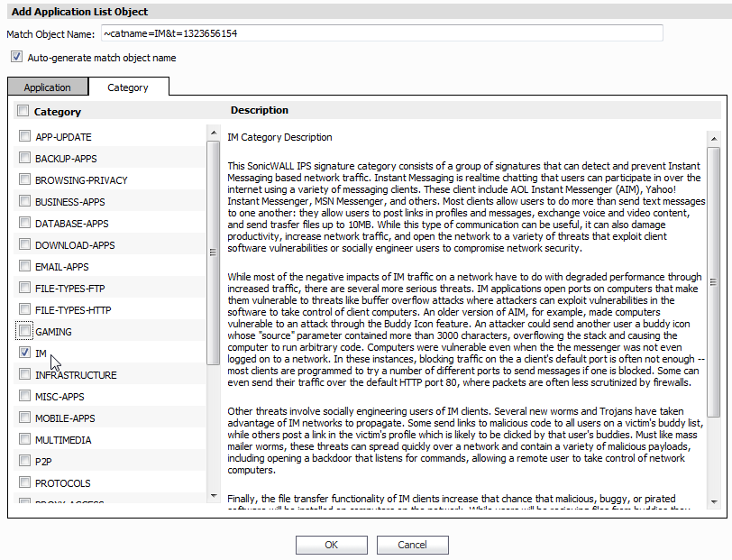Select the BROWSING-PRIVACY checkbox
This screenshot has width=732, height=560.
click(24, 179)
